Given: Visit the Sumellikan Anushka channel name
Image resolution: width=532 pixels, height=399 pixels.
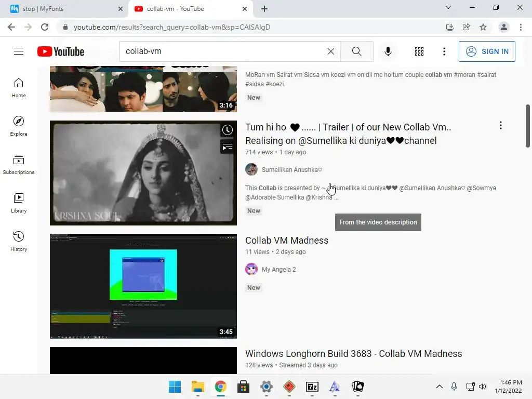Looking at the screenshot, I should (x=292, y=170).
